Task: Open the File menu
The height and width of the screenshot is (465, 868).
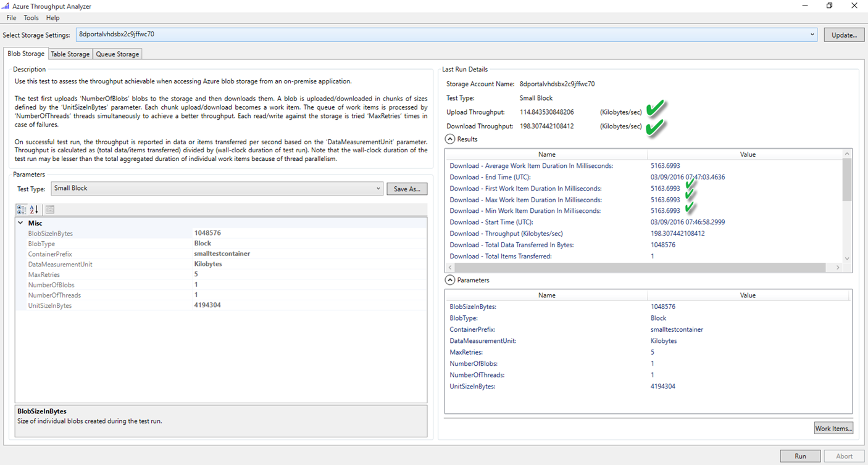Action: 11,18
